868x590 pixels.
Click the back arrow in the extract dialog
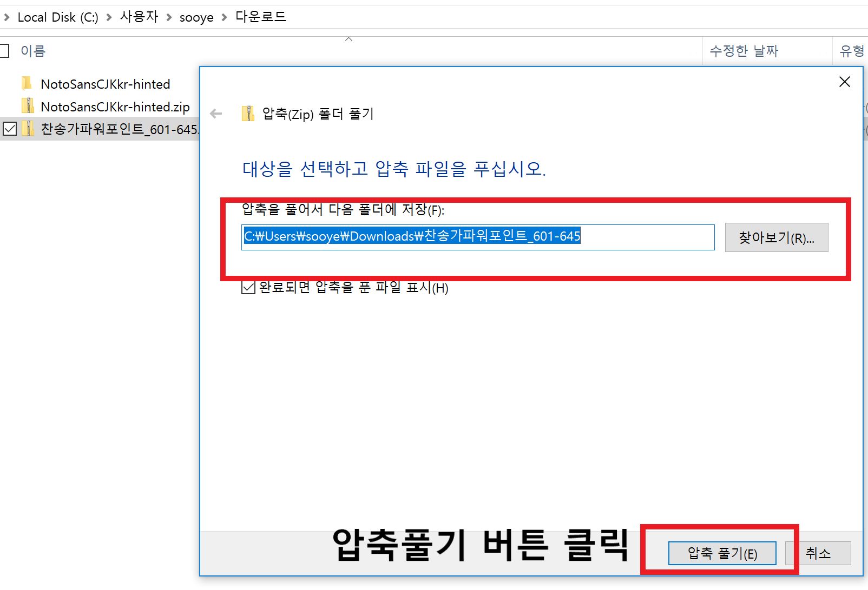click(x=216, y=114)
